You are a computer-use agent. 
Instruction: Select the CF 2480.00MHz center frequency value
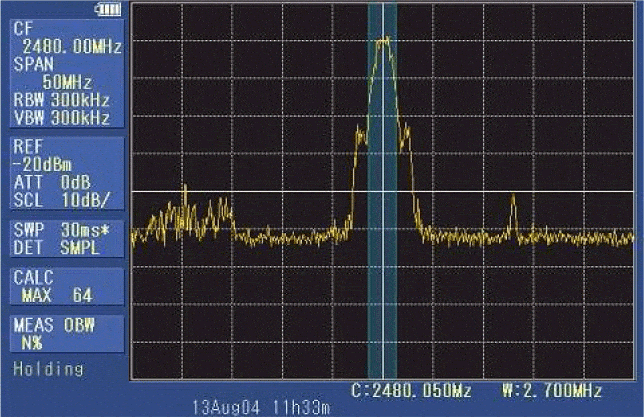67,38
